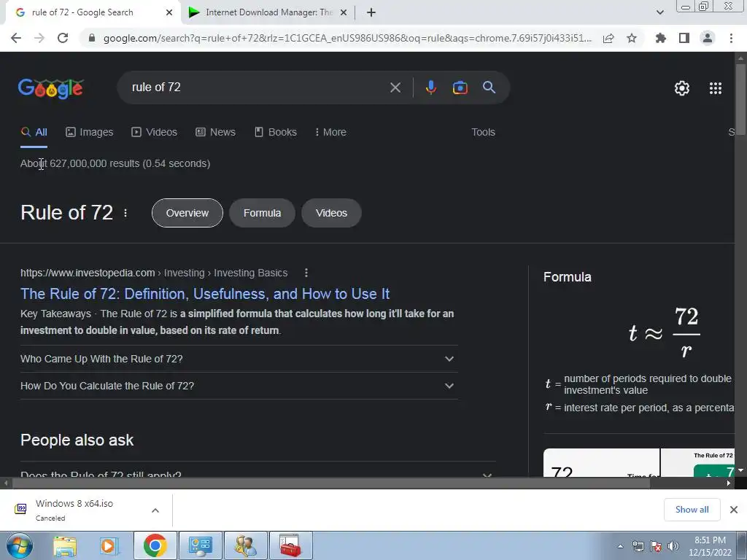
Task: Open the side panel icon
Action: (684, 38)
